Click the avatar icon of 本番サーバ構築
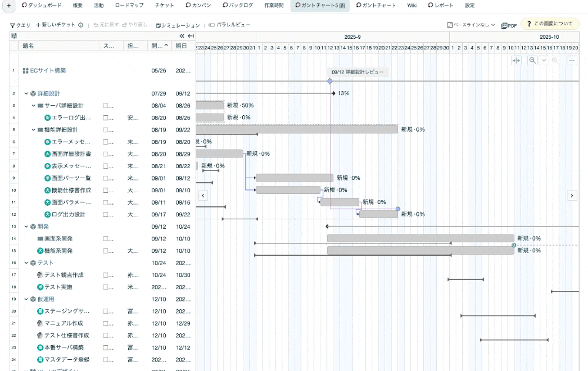 click(x=40, y=347)
